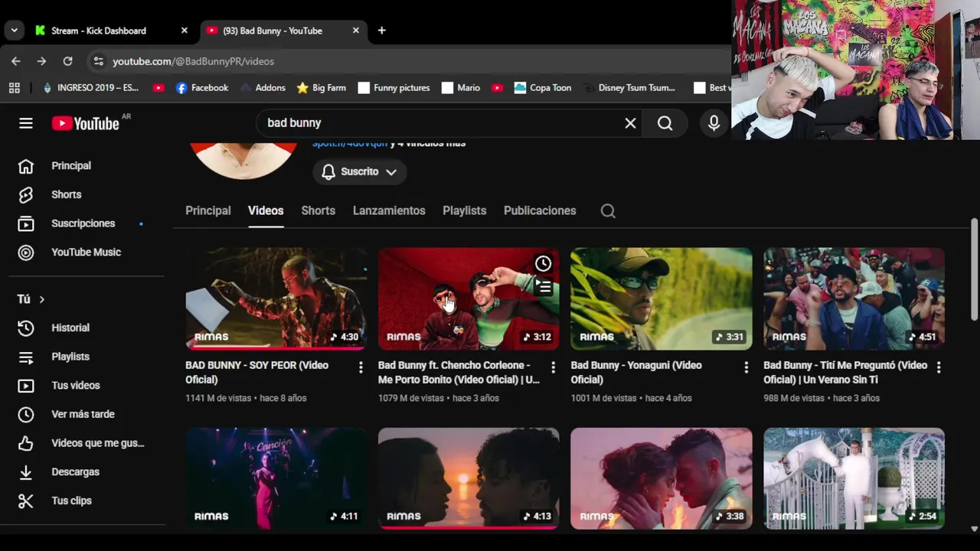Select the Publicaciones channel tab
The height and width of the screenshot is (551, 980).
(540, 211)
